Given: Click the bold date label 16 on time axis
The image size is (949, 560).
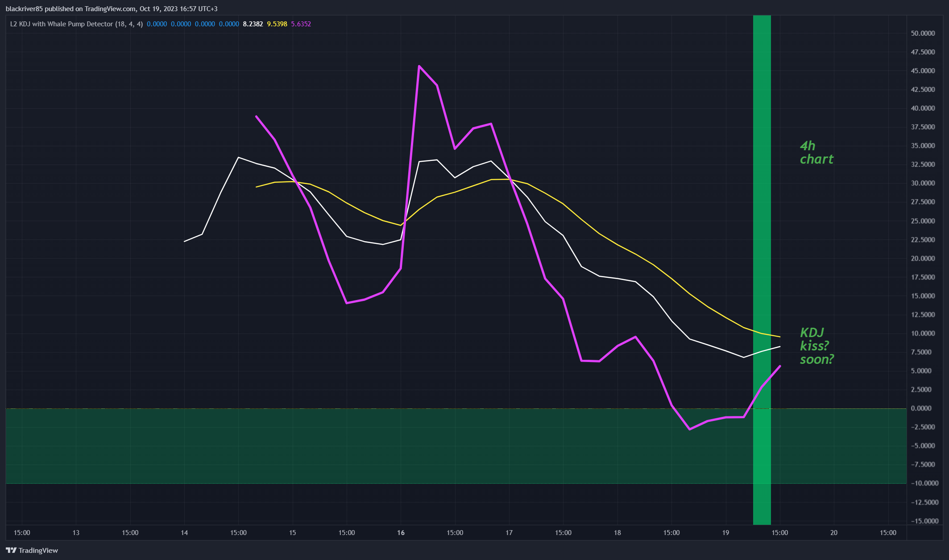Looking at the screenshot, I should click(x=401, y=533).
